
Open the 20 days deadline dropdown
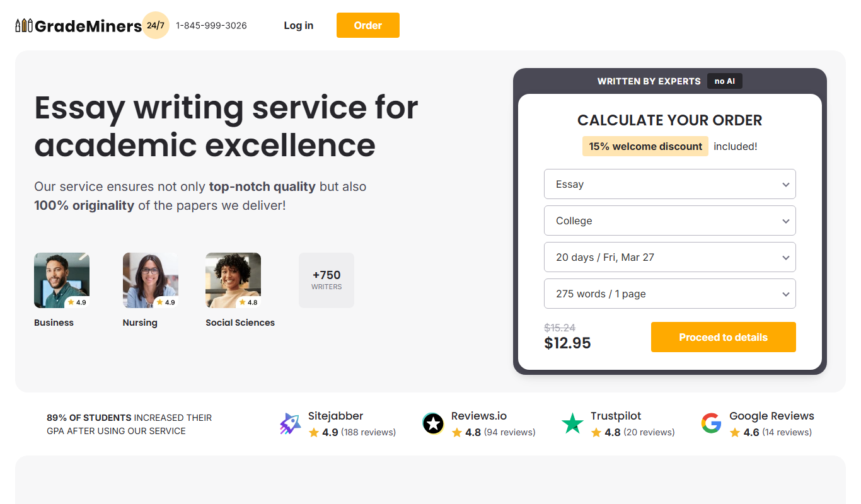coord(669,257)
